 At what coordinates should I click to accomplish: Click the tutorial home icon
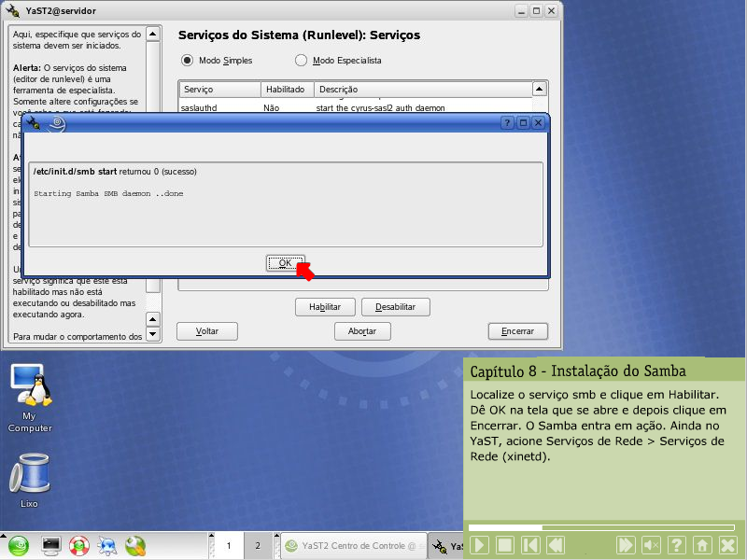[703, 544]
